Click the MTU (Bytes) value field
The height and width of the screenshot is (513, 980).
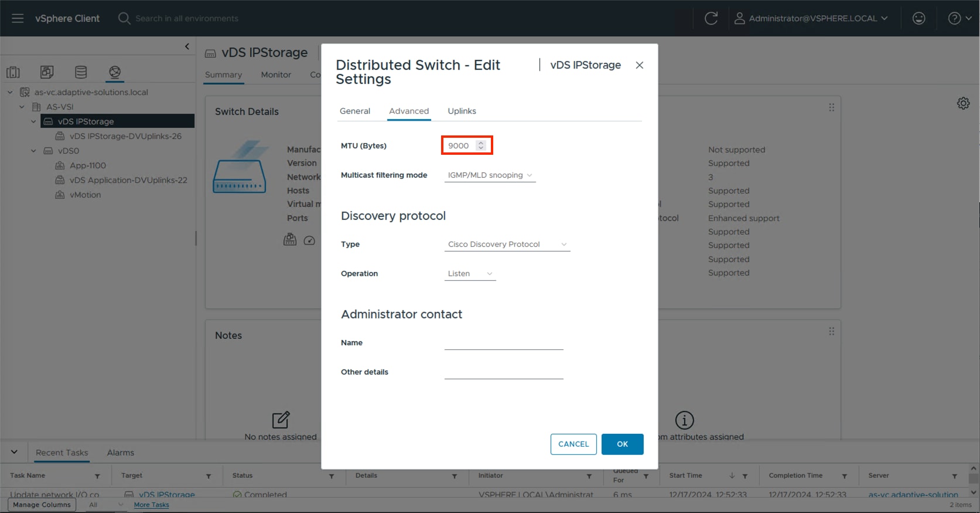(x=460, y=145)
